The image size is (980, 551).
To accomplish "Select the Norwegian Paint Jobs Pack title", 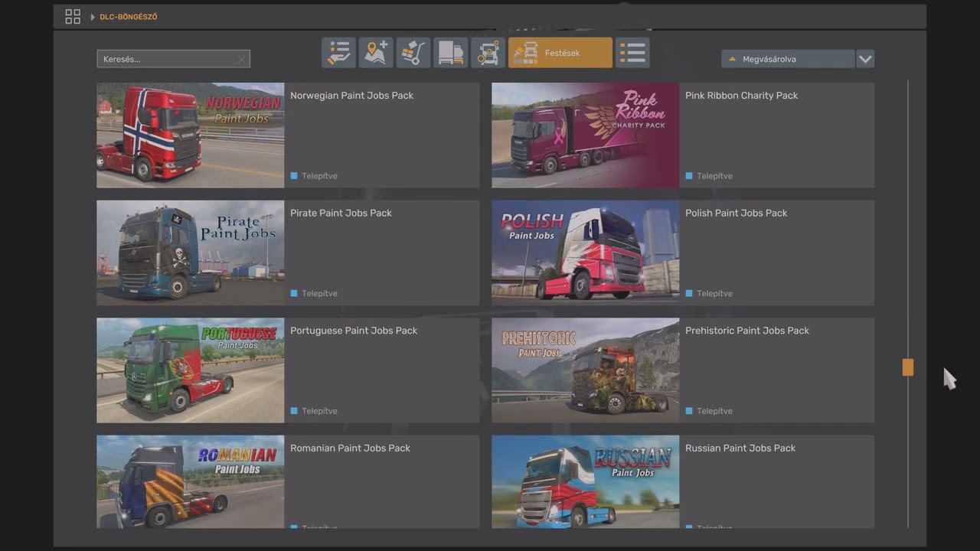I will (351, 96).
